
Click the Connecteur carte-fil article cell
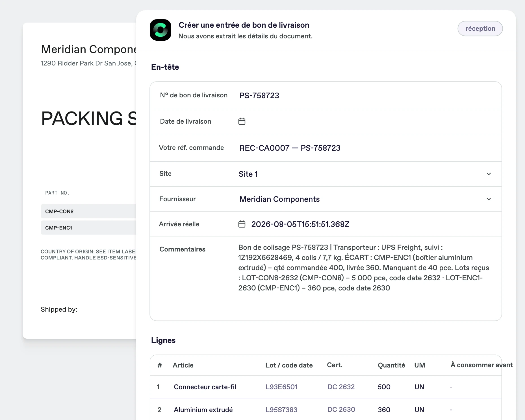205,387
